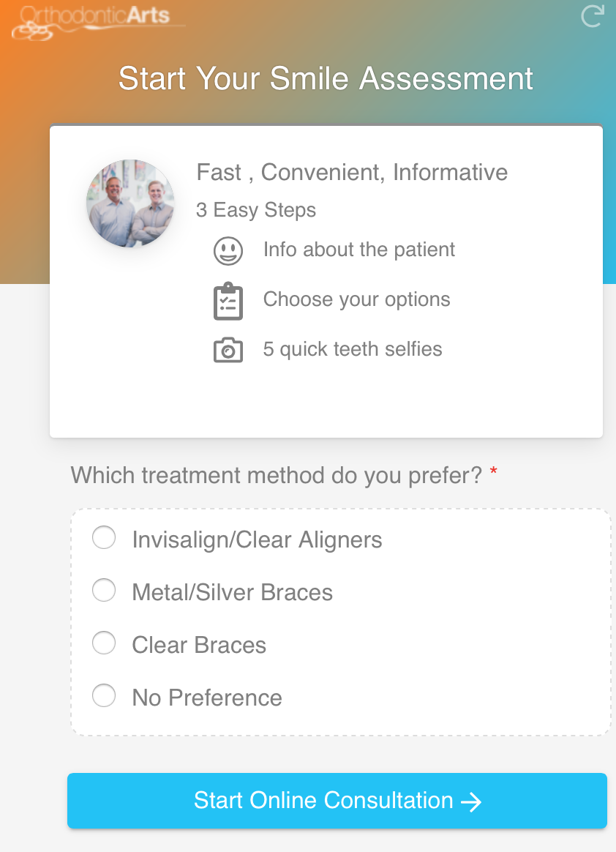Viewport: 616px width, 852px height.
Task: Click the Start Your Smile Assessment heading
Action: click(326, 78)
